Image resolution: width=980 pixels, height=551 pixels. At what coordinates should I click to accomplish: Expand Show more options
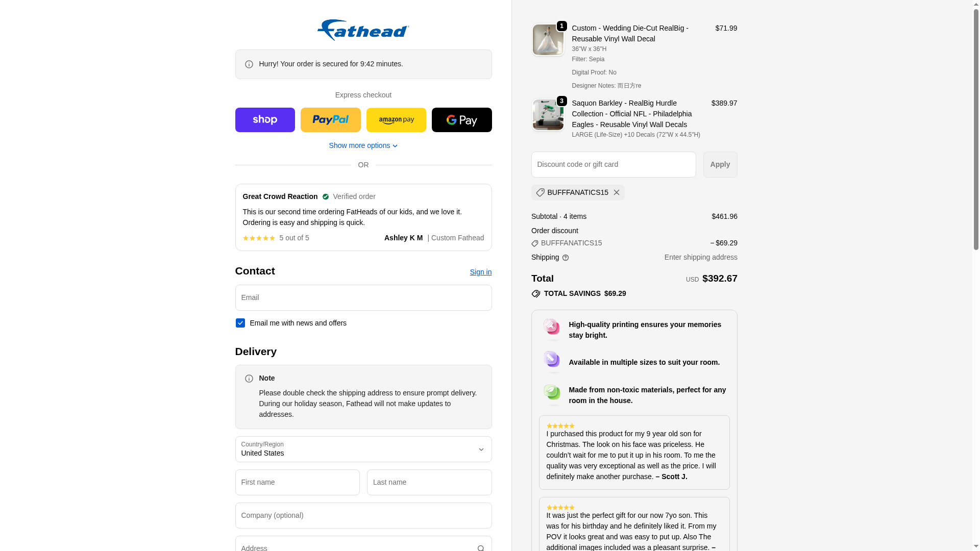coord(363,145)
